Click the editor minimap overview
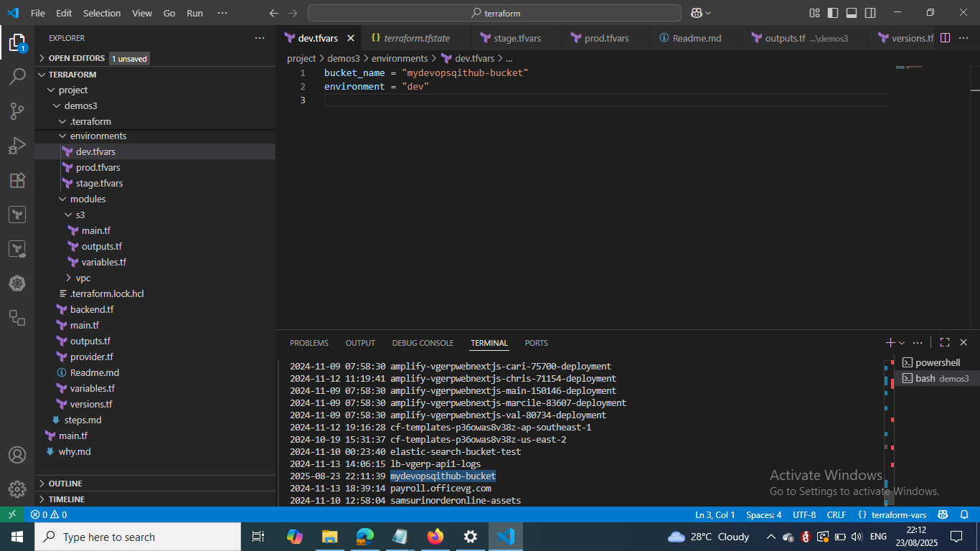This screenshot has height=551, width=980. (908, 67)
